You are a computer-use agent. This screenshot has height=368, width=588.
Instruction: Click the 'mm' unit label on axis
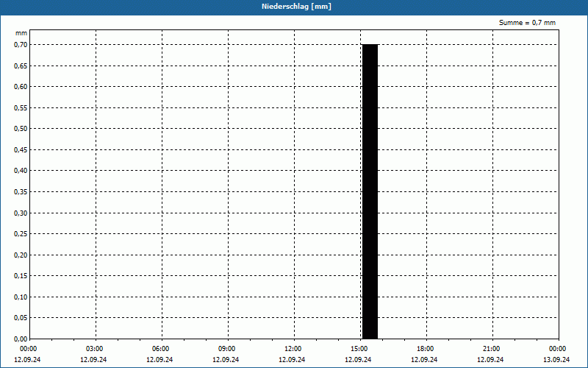21,33
